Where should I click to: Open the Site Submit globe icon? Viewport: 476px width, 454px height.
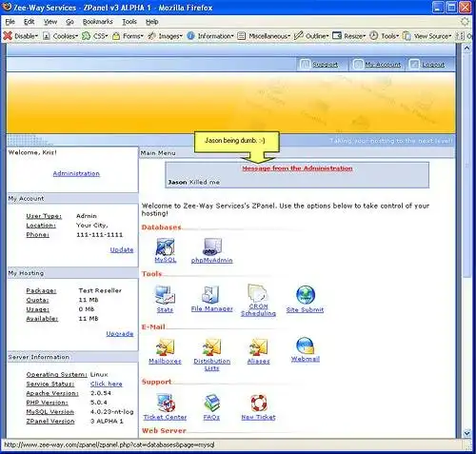(x=306, y=295)
